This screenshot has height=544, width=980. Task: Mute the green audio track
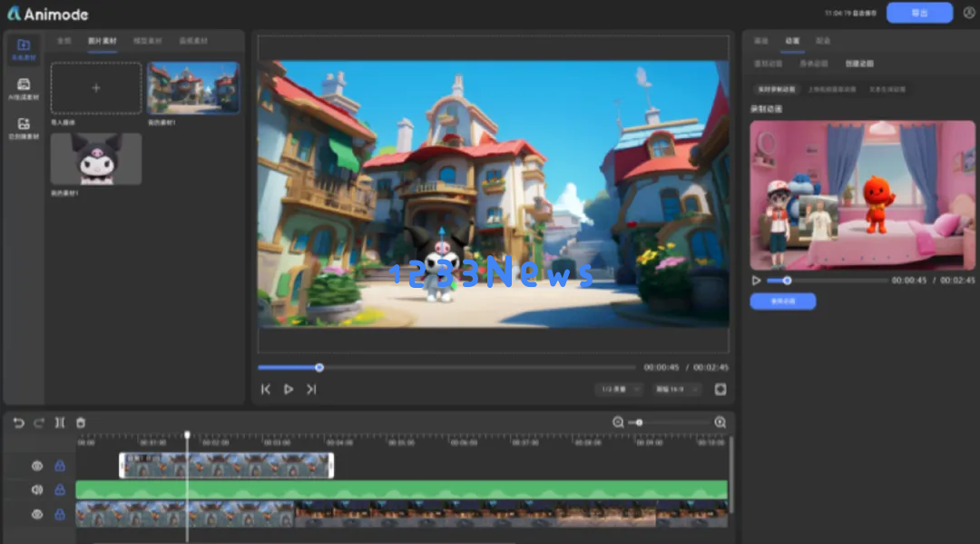click(37, 490)
